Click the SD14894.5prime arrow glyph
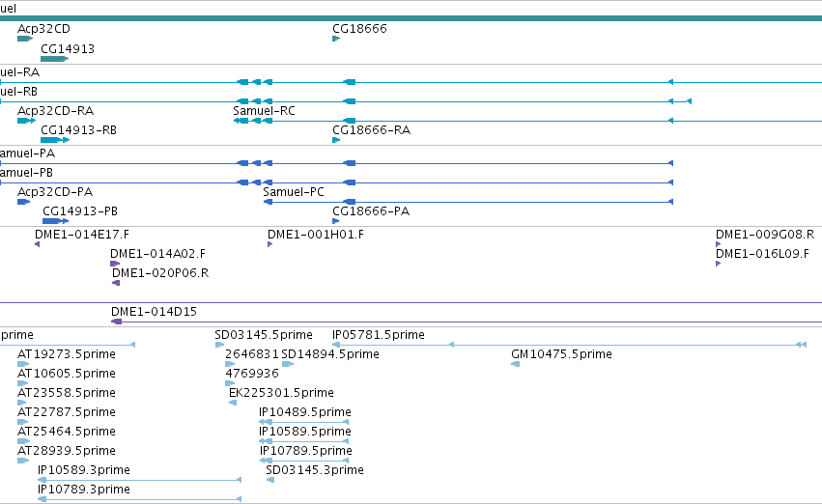 click(287, 364)
